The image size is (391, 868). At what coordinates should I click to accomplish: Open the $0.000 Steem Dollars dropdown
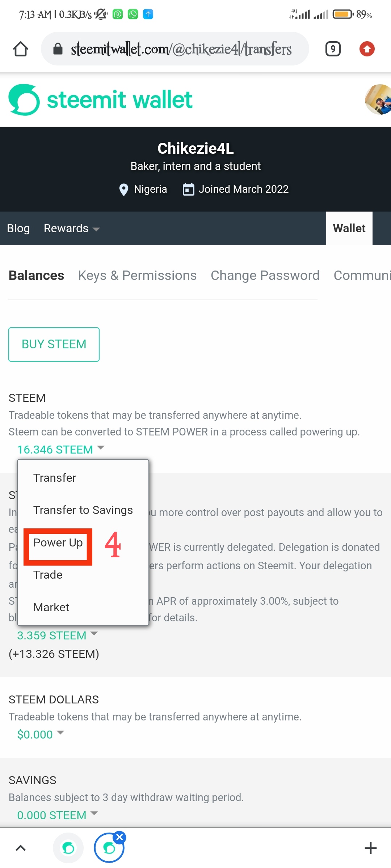(40, 735)
